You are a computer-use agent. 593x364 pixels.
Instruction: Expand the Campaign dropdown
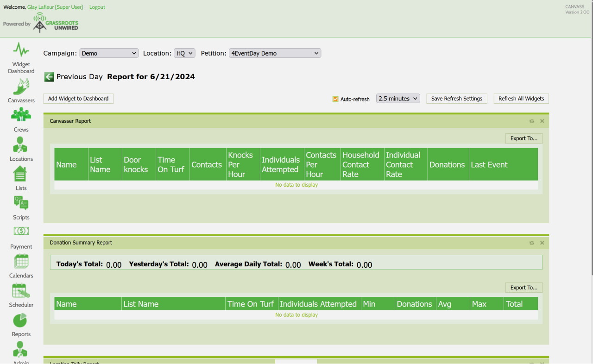(x=109, y=53)
